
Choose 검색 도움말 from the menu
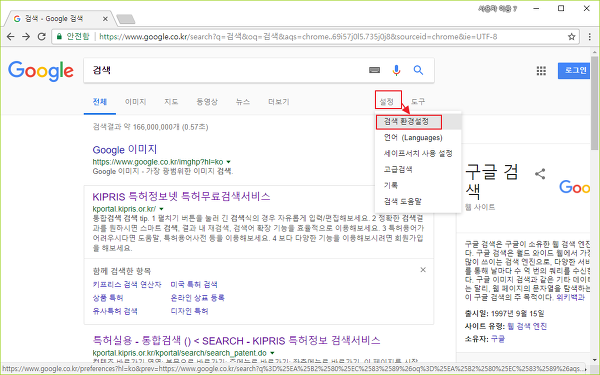[x=418, y=202]
